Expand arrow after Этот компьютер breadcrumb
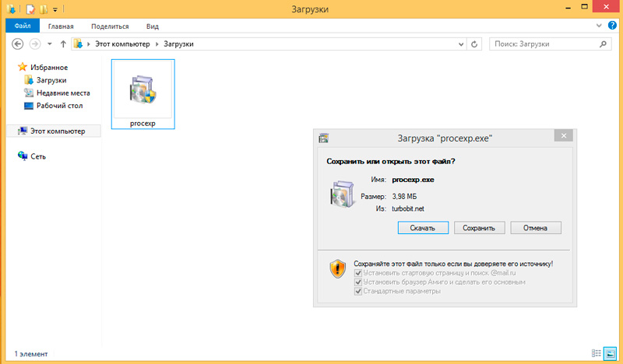 (x=157, y=44)
